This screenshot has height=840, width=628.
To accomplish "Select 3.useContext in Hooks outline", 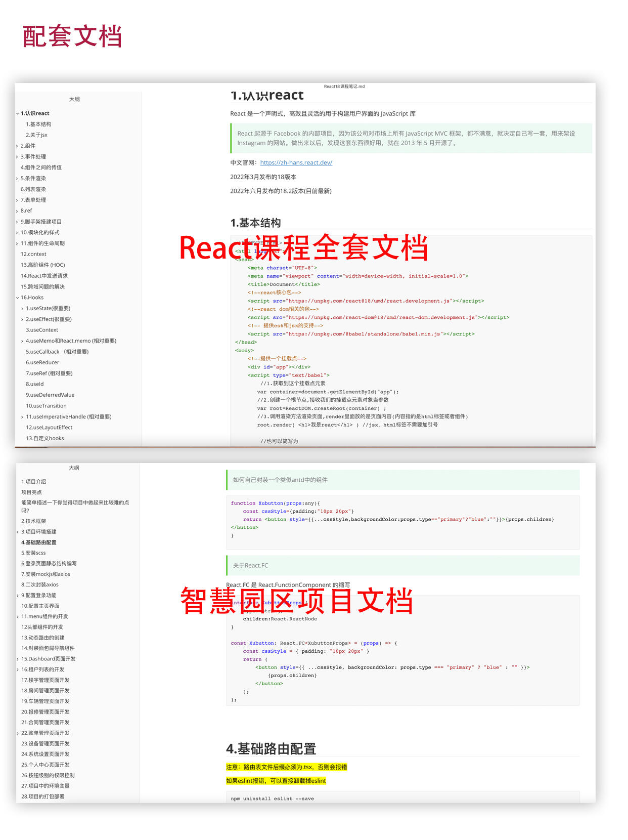I will click(42, 330).
